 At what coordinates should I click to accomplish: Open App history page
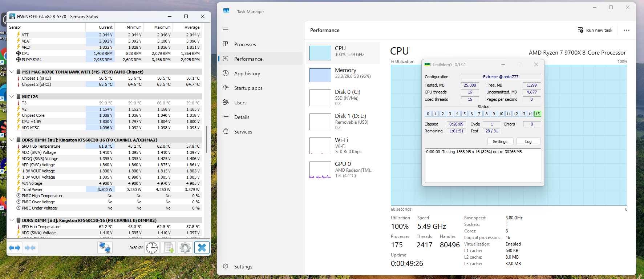point(247,73)
